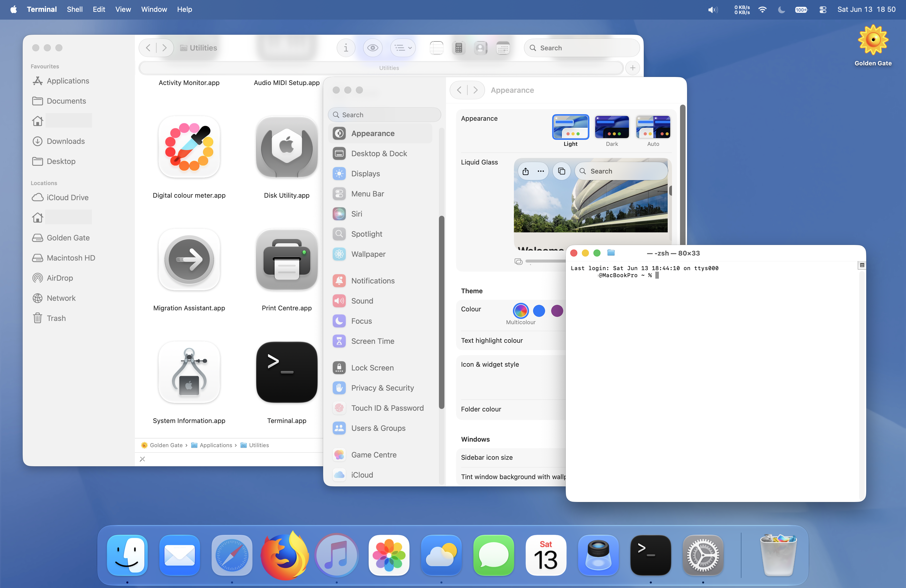Go forward in System Settings
Viewport: 906px width, 588px height.
[x=475, y=90]
